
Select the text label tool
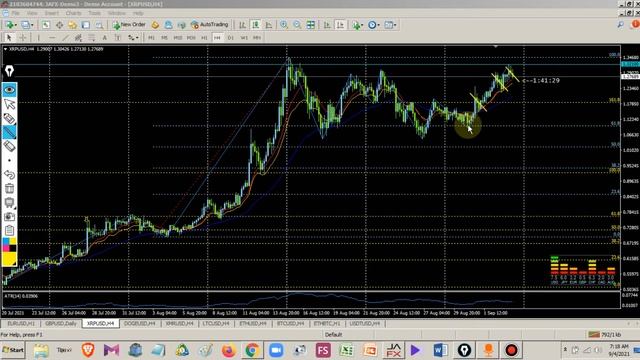(x=118, y=38)
